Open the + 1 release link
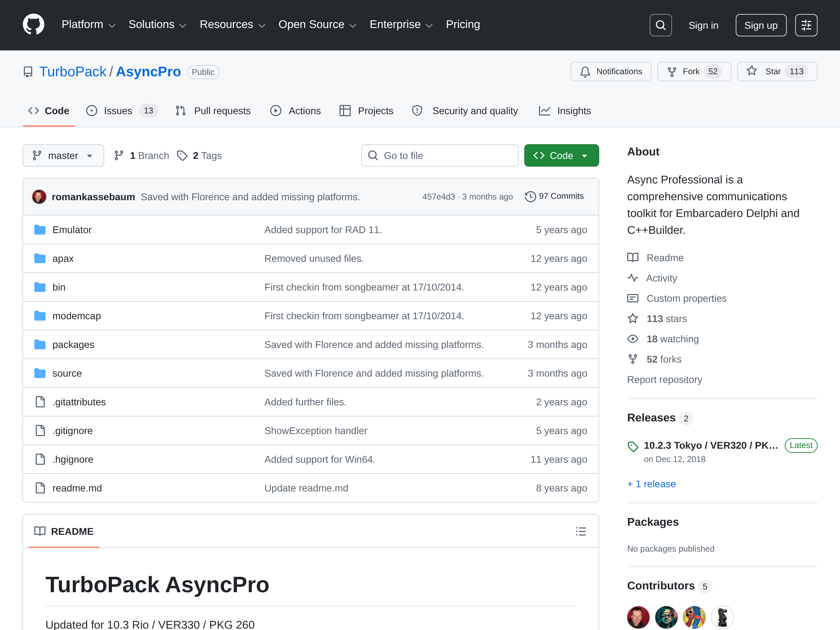 651,484
